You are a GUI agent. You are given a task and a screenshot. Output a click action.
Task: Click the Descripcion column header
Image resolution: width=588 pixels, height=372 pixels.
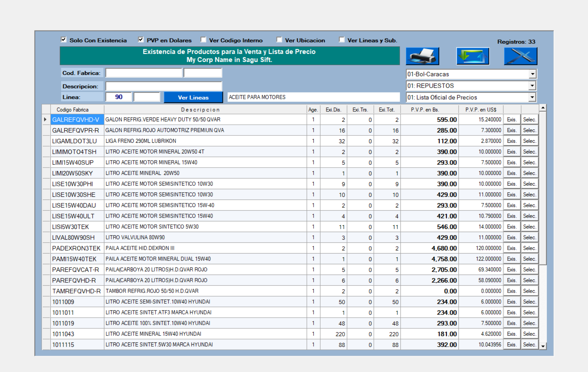pyautogui.click(x=200, y=110)
